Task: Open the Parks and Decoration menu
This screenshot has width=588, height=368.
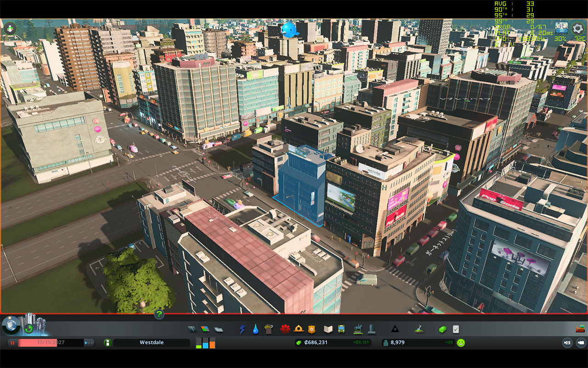Action: [x=358, y=329]
